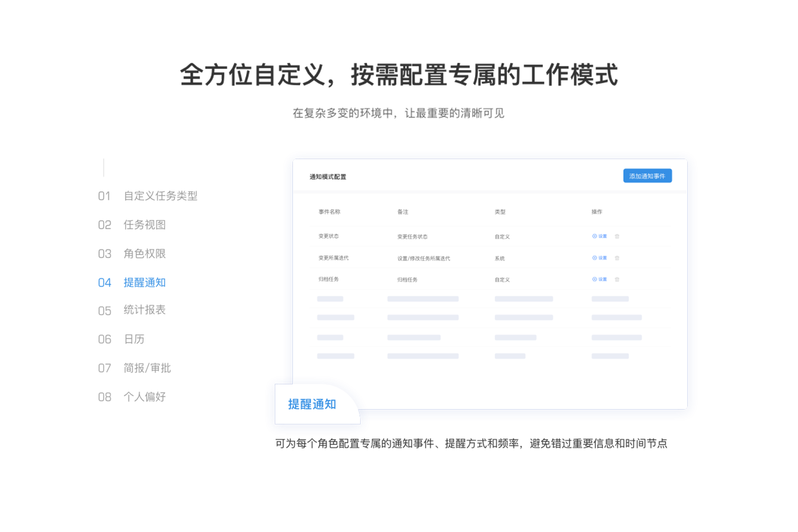Open the 01 自定义任务类型 item
The height and width of the screenshot is (532, 798).
click(148, 196)
